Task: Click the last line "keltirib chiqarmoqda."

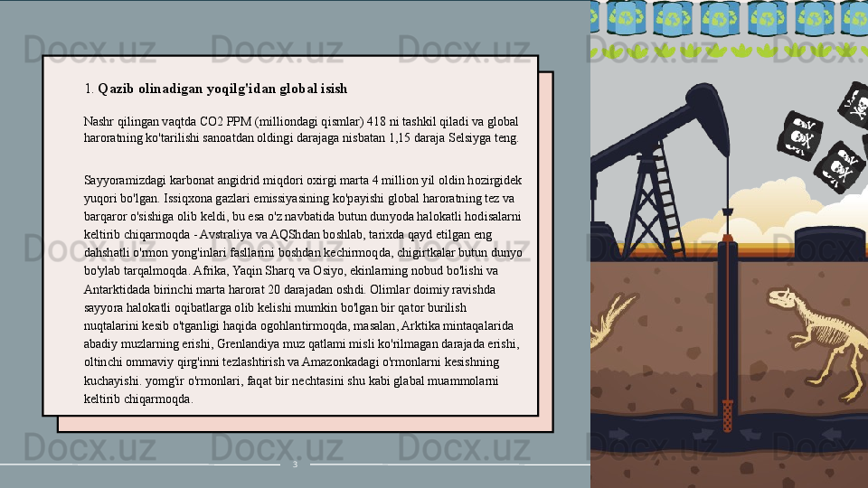Action: pos(137,399)
